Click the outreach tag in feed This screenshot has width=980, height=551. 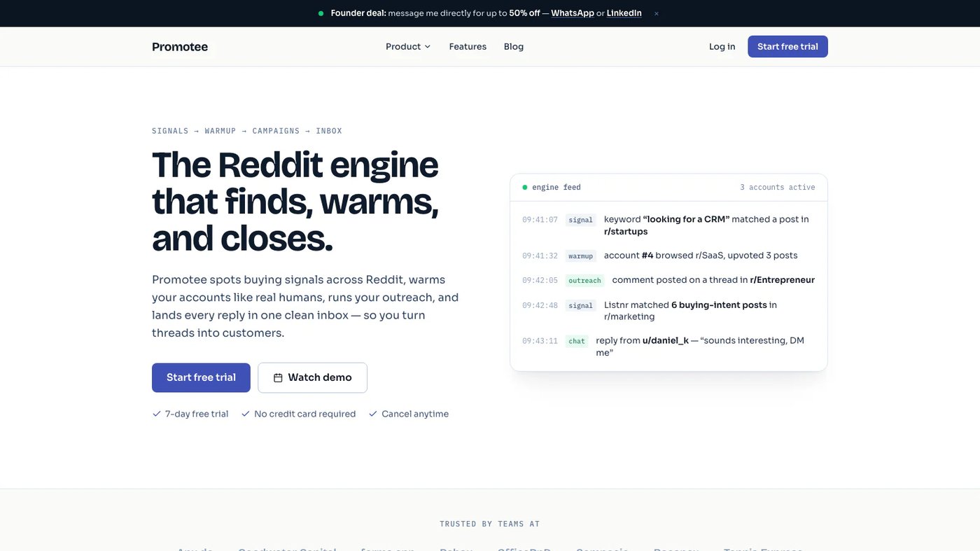[584, 281]
